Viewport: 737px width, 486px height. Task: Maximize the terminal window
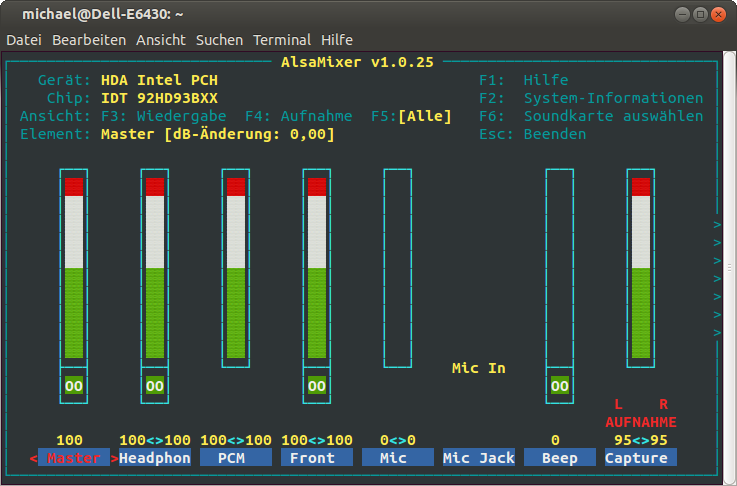coord(700,15)
